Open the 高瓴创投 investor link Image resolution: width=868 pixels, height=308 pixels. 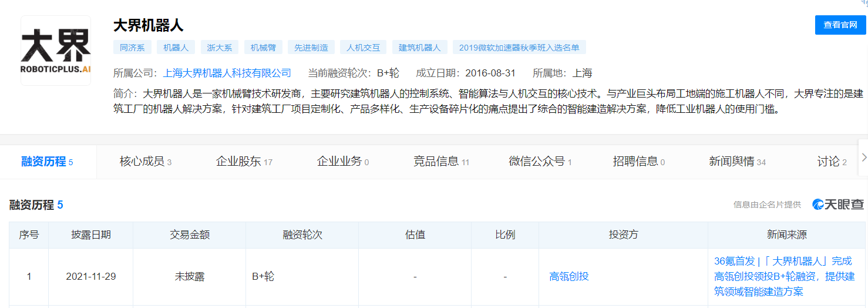click(569, 276)
